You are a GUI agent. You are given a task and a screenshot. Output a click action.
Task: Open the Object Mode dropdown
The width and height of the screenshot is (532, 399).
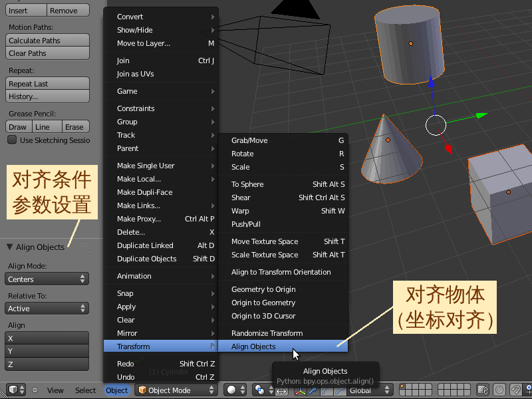pos(176,390)
